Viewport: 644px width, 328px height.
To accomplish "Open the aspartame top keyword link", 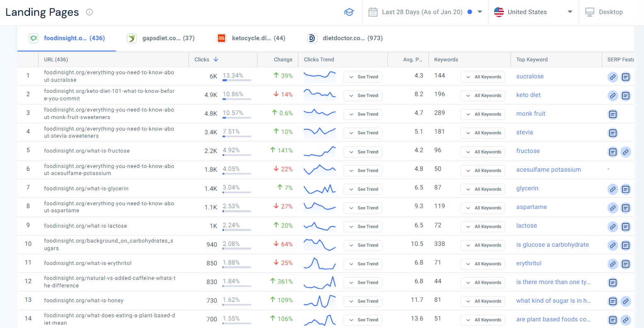I will coord(531,207).
